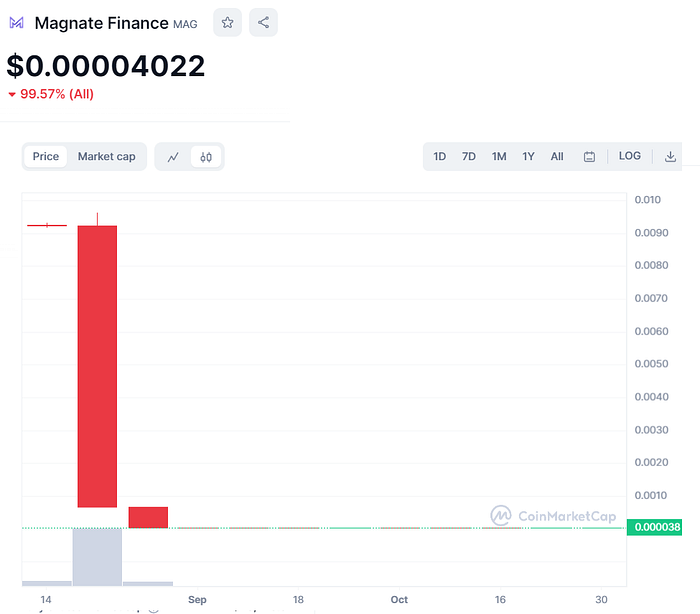Click the Sep axis label
The height and width of the screenshot is (614, 700).
tap(197, 600)
